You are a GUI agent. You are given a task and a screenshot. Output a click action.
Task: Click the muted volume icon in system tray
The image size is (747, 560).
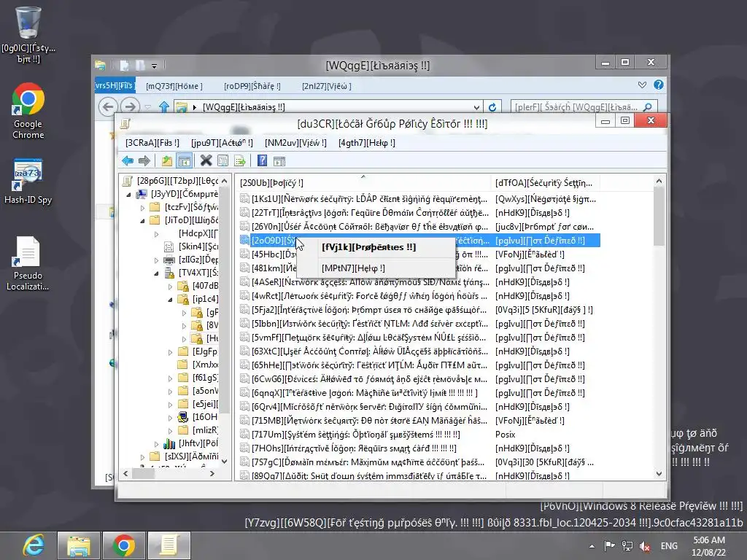645,546
